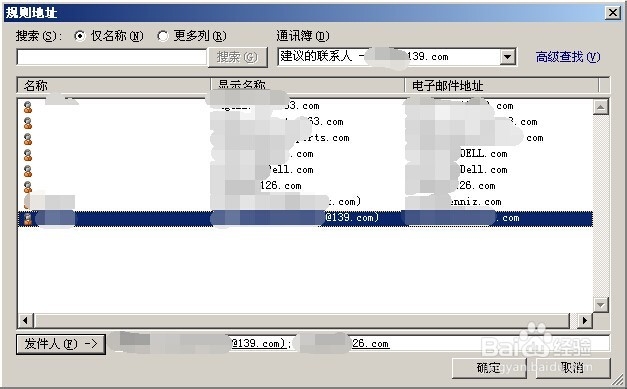
Task: Select the row with enniz.com email
Action: coord(305,202)
